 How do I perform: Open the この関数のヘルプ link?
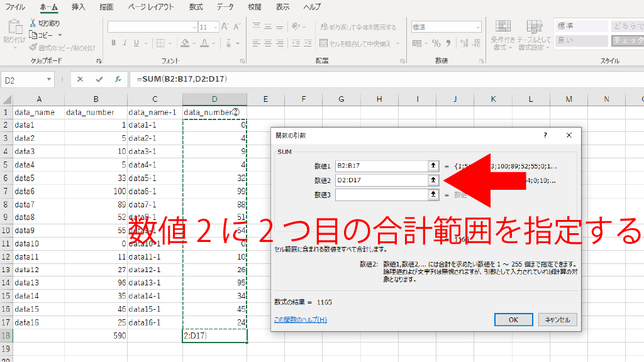click(x=301, y=320)
